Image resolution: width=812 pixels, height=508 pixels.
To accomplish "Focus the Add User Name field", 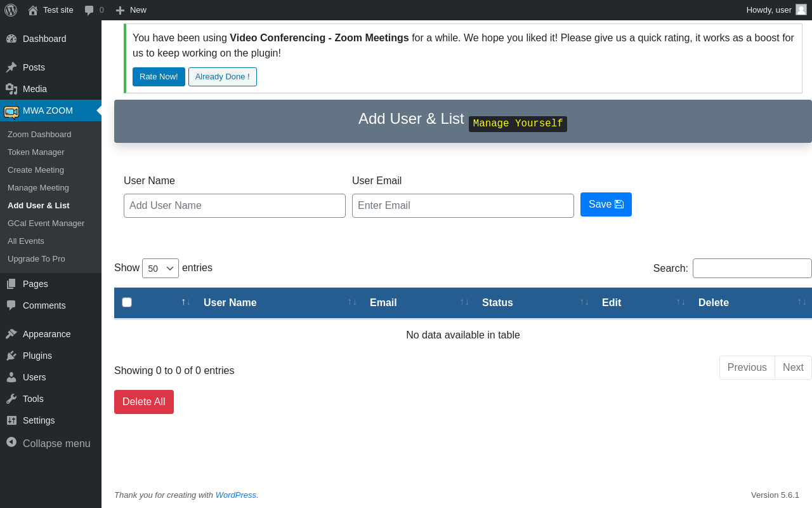I will (235, 206).
